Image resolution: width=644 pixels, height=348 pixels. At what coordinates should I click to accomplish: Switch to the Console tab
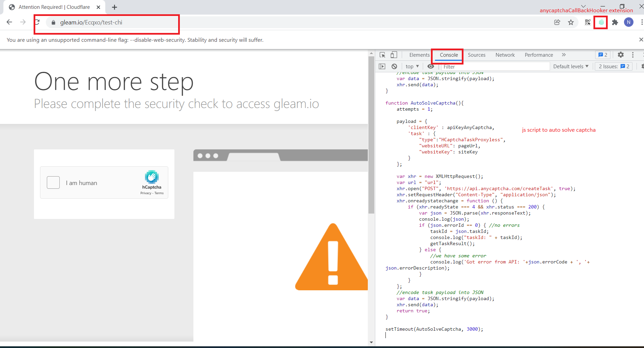pos(449,55)
